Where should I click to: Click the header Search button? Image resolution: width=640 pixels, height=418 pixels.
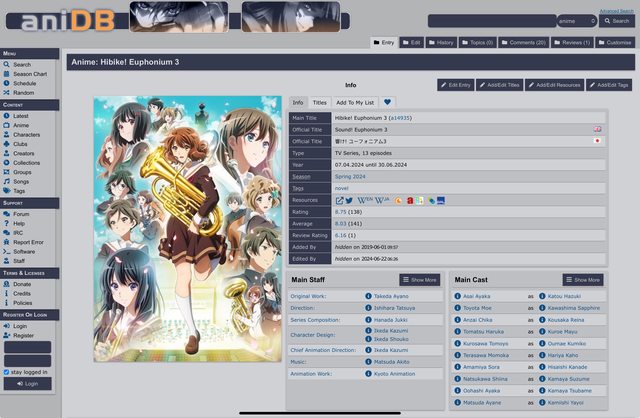point(617,21)
